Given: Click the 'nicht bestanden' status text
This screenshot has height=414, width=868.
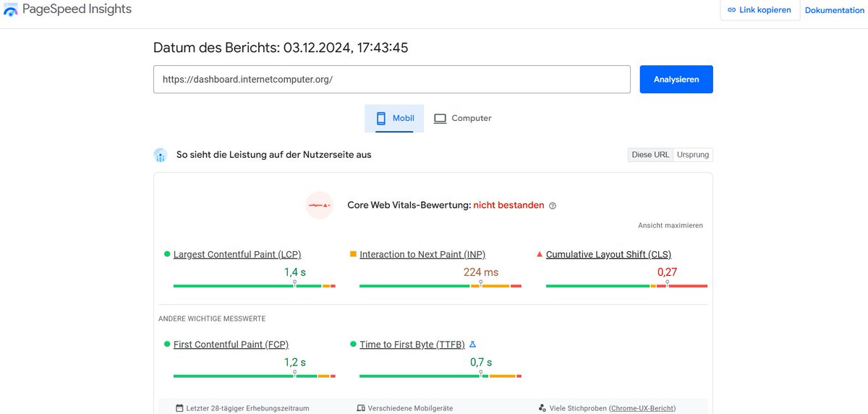Looking at the screenshot, I should pos(509,206).
